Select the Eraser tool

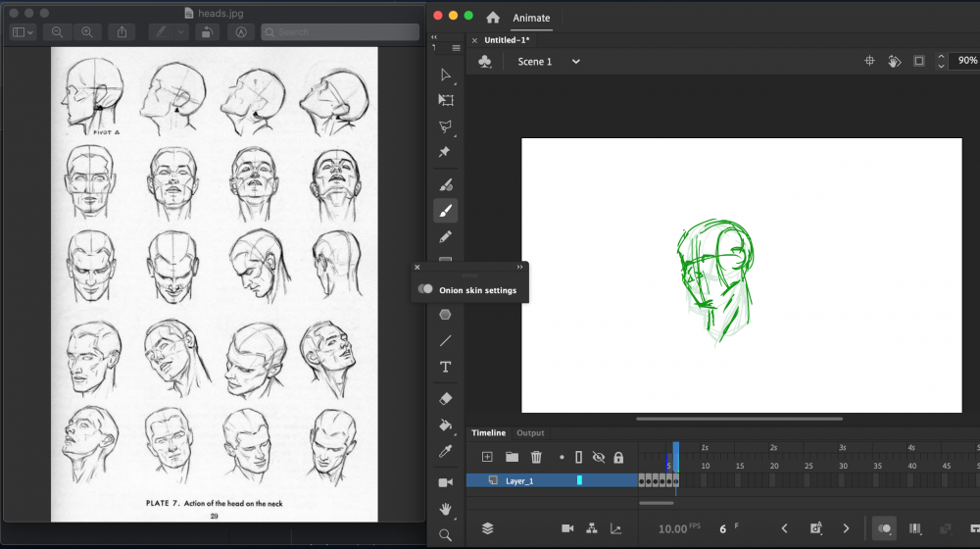point(446,398)
